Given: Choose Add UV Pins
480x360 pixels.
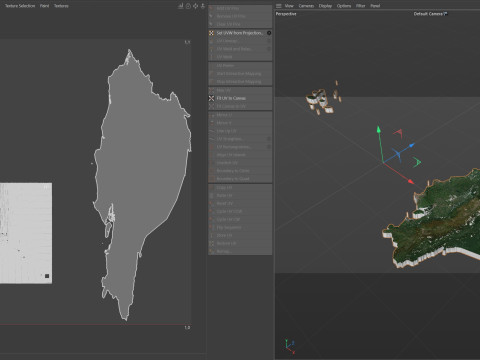Looking at the screenshot, I should click(240, 8).
